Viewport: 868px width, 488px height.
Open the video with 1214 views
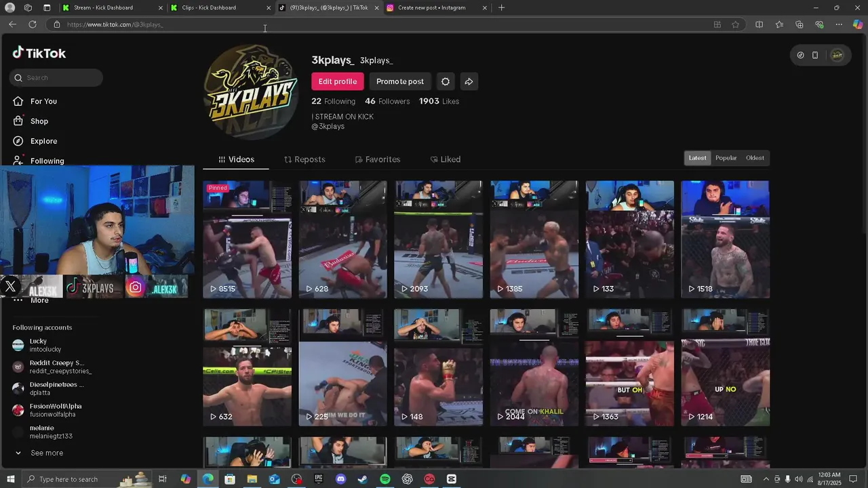[725, 367]
